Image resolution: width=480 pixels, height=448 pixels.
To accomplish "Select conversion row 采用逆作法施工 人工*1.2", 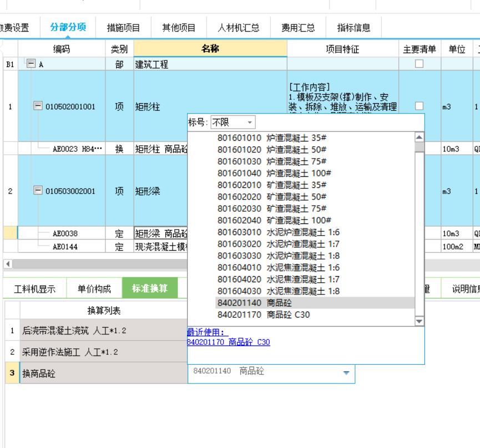I will coord(103,352).
